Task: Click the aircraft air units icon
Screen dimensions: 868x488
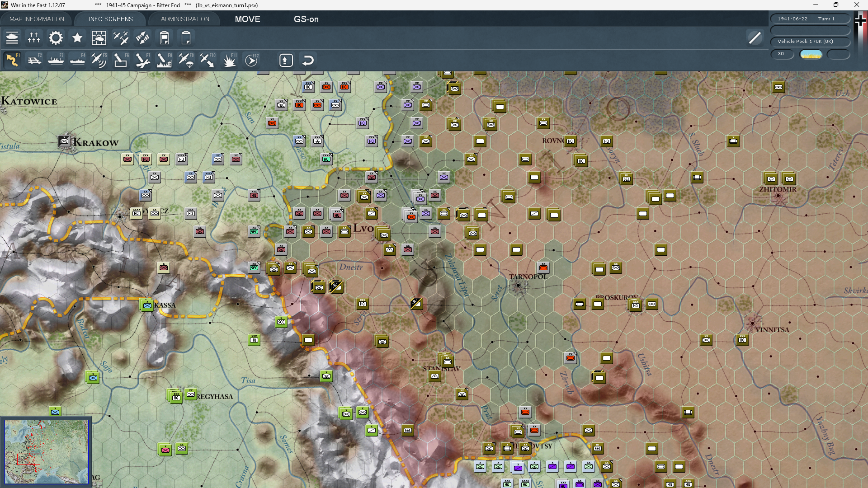Action: coord(121,38)
